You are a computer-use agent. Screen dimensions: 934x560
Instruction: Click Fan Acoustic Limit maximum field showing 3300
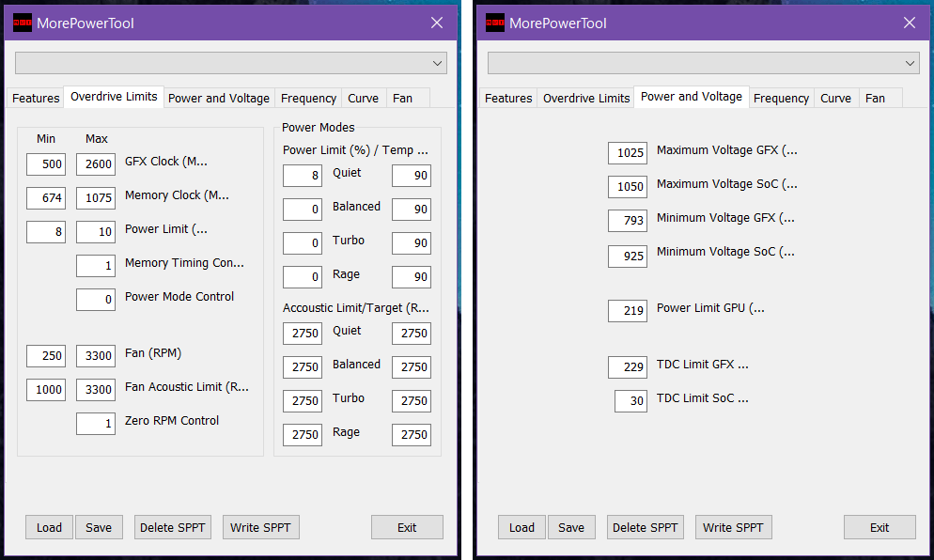pyautogui.click(x=96, y=390)
